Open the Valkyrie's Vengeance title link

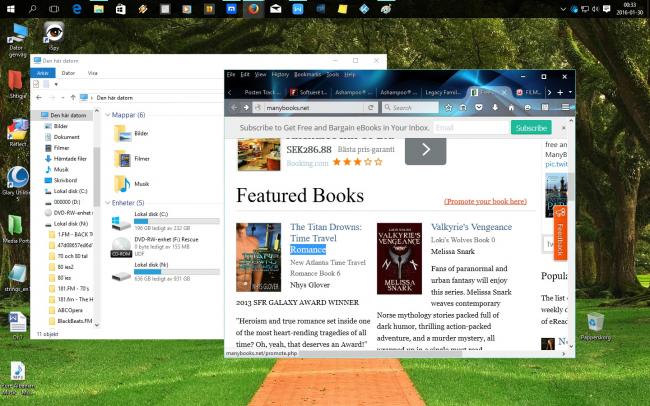point(471,227)
